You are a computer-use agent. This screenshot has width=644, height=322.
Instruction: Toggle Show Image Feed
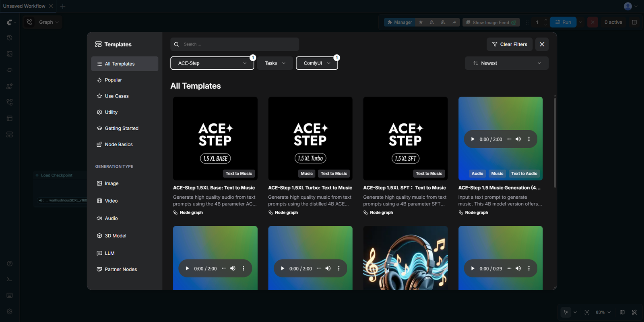click(x=491, y=23)
